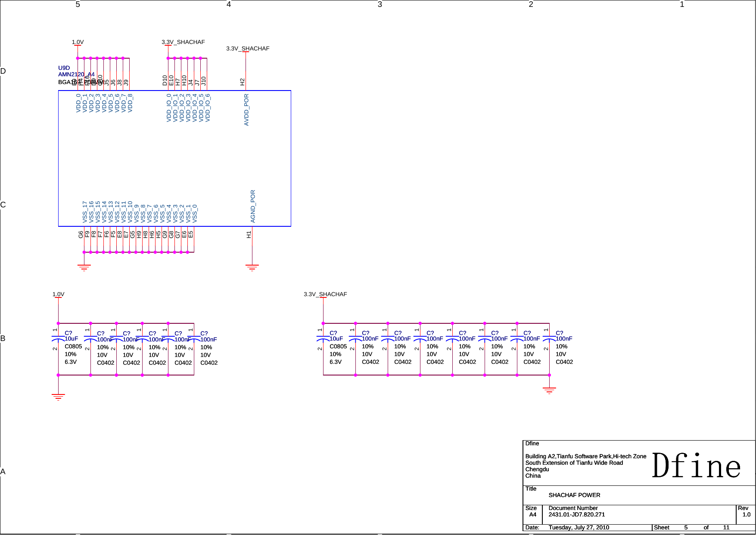Select pin number H1
756x535 pixels.
[x=249, y=235]
